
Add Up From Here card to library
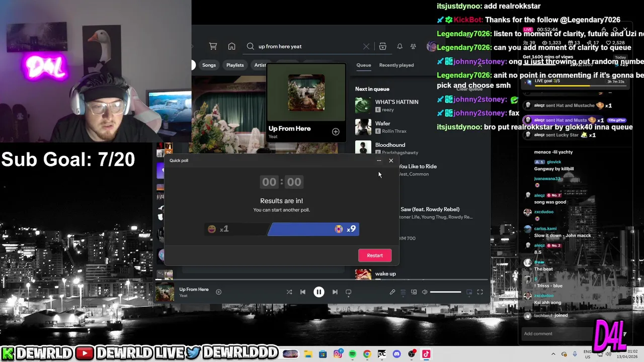[336, 132]
